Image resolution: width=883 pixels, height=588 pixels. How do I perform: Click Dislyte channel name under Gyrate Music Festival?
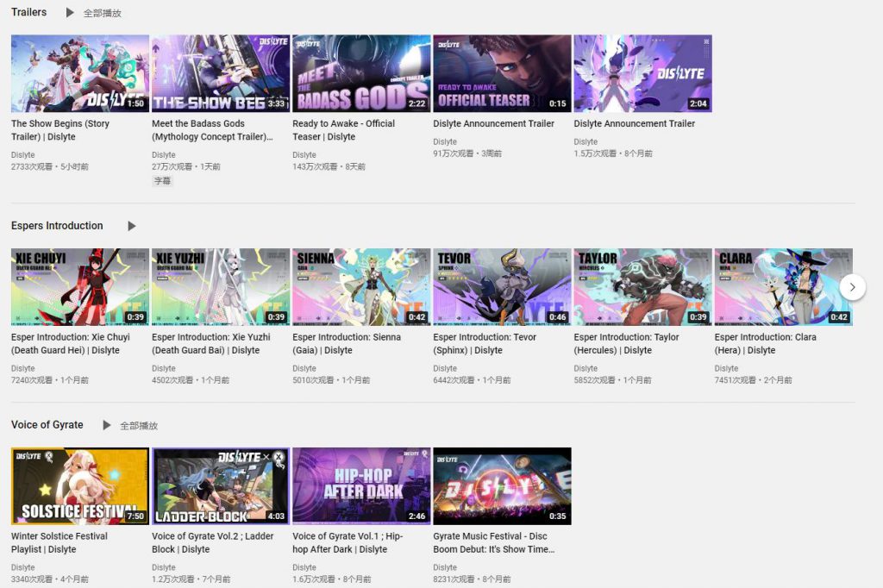[446, 567]
